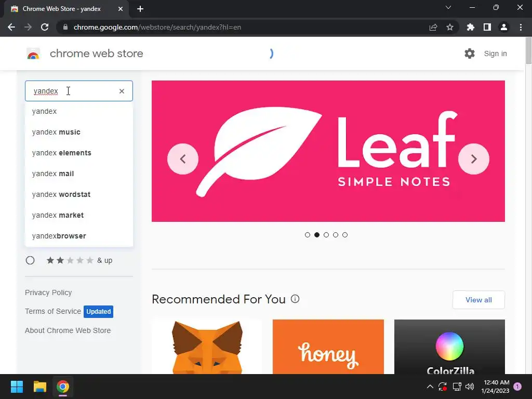Bookmark this page with the star icon
The height and width of the screenshot is (399, 532).
[450, 27]
